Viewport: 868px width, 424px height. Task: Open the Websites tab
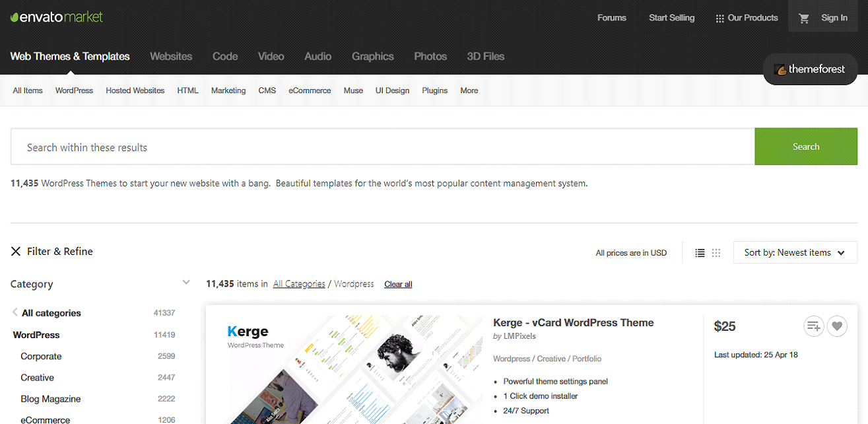tap(171, 57)
